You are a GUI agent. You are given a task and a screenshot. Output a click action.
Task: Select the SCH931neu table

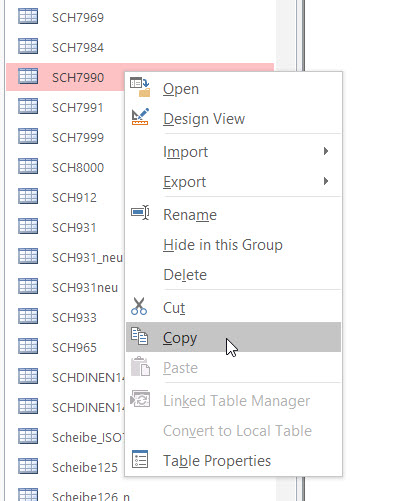click(65, 287)
